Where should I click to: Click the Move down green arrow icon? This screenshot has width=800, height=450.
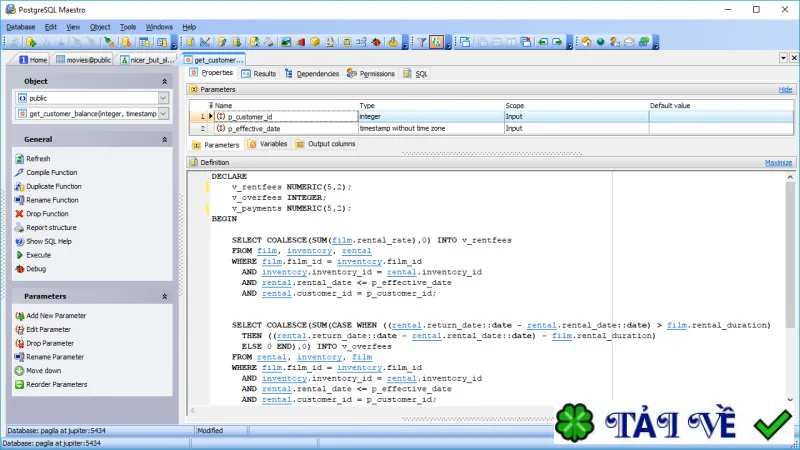[x=19, y=371]
